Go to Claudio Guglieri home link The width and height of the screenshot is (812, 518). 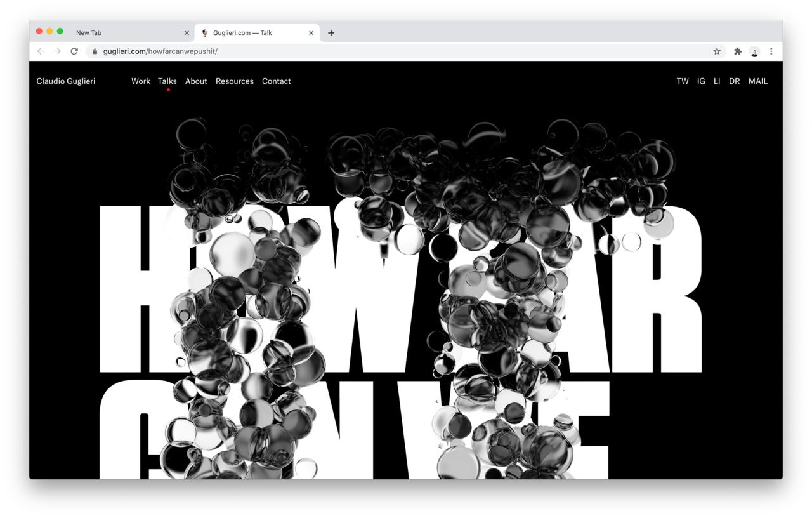click(66, 81)
